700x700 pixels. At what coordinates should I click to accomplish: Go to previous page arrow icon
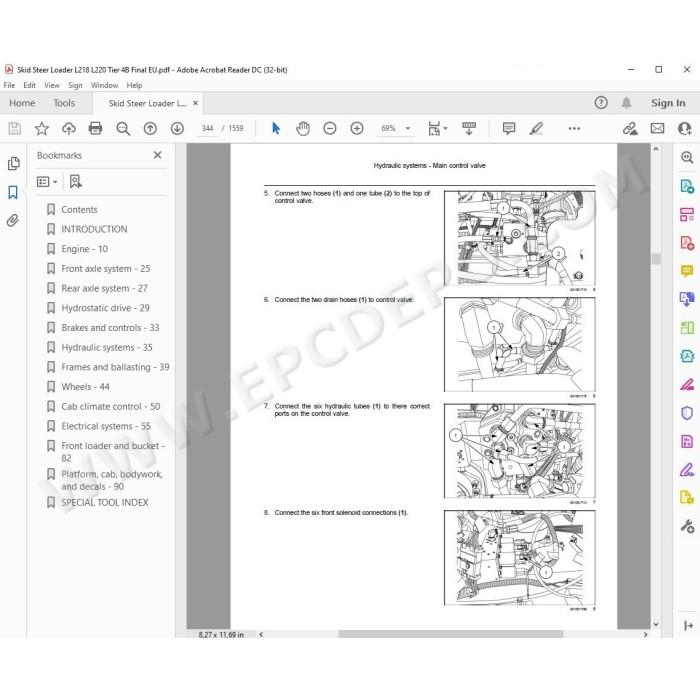click(x=150, y=129)
